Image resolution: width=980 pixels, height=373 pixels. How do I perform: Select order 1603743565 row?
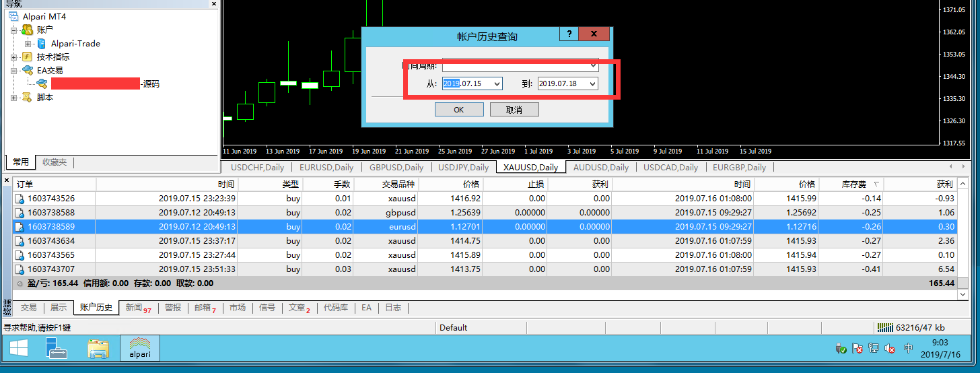pos(484,255)
